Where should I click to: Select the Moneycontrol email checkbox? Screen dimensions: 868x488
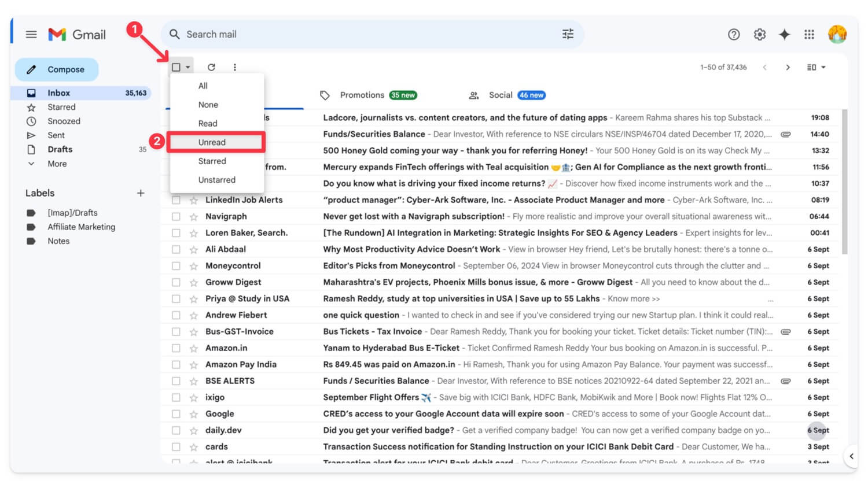pyautogui.click(x=176, y=266)
